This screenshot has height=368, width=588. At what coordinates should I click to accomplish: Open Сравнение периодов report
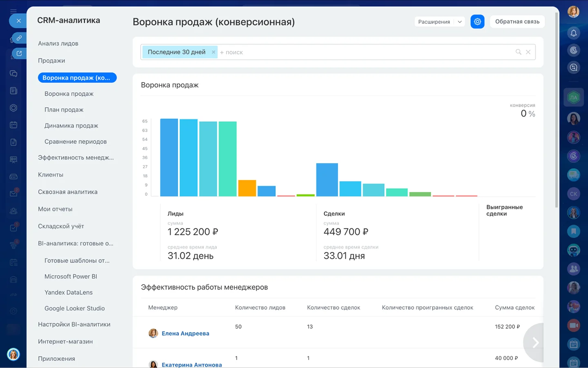(76, 141)
